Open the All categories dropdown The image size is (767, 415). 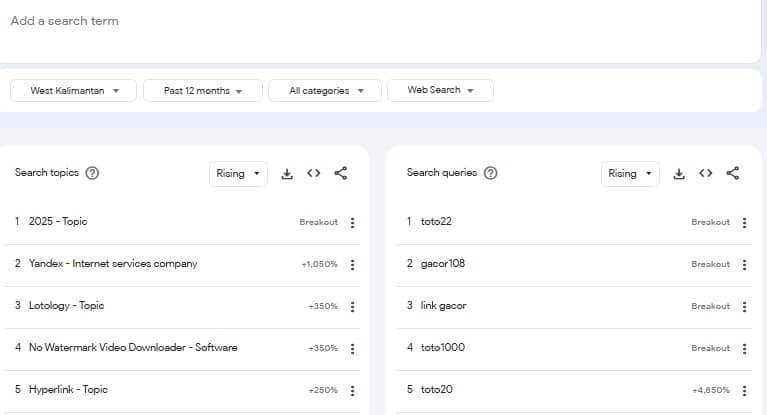325,91
